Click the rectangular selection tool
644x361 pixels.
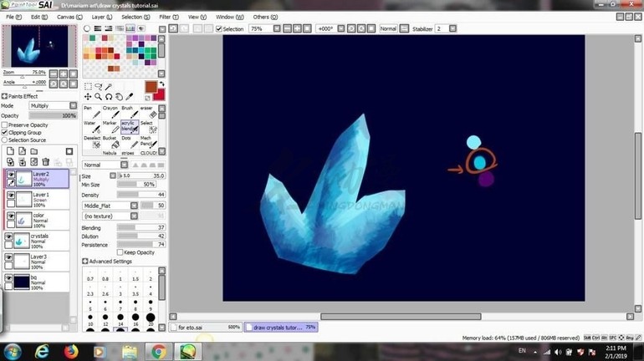(x=89, y=86)
